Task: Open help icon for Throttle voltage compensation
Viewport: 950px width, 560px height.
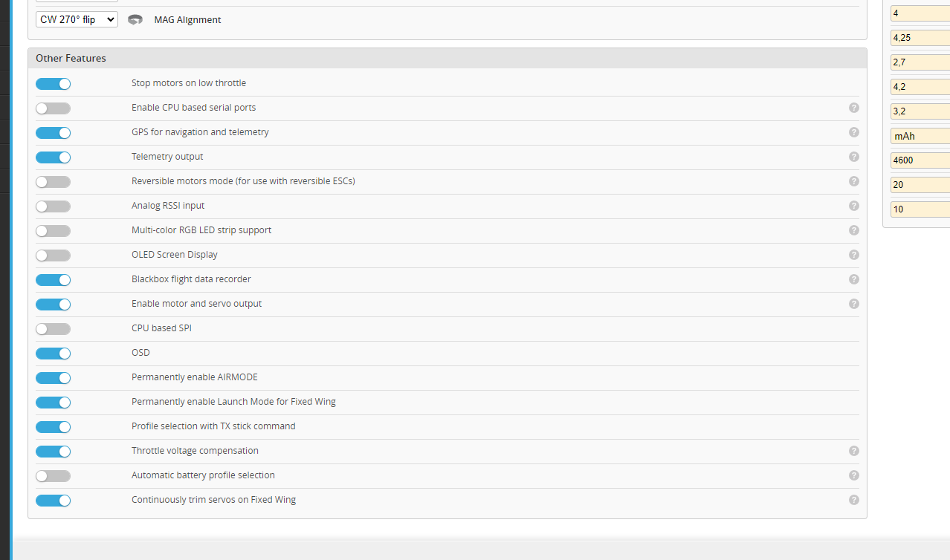Action: [853, 451]
